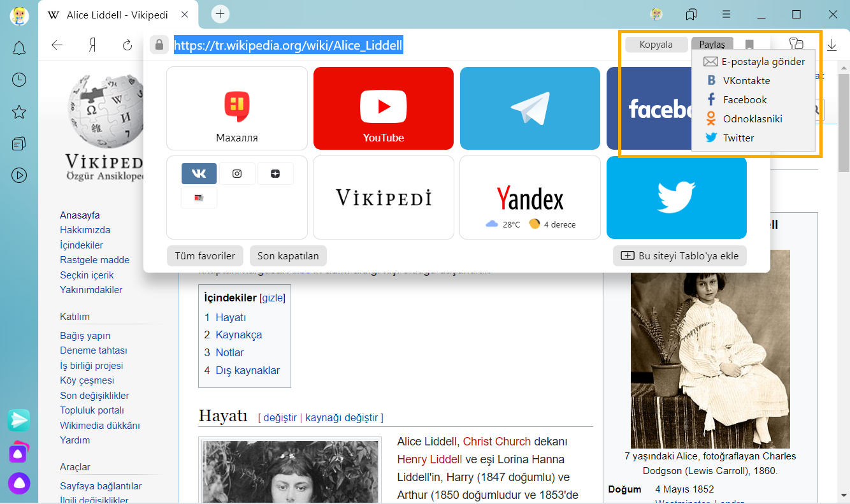Viewport: 850px width, 504px height.
Task: Open the photo of 7-year-old Alice
Action: (710, 349)
